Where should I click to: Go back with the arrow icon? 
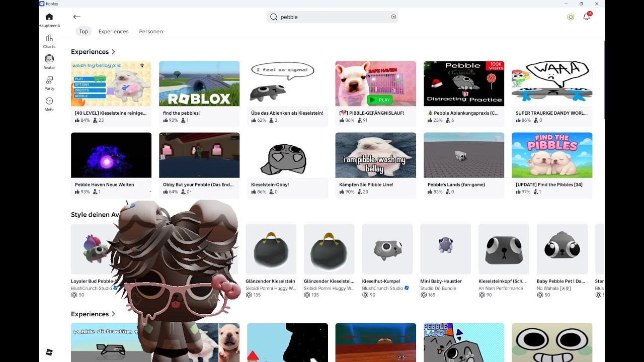77,17
